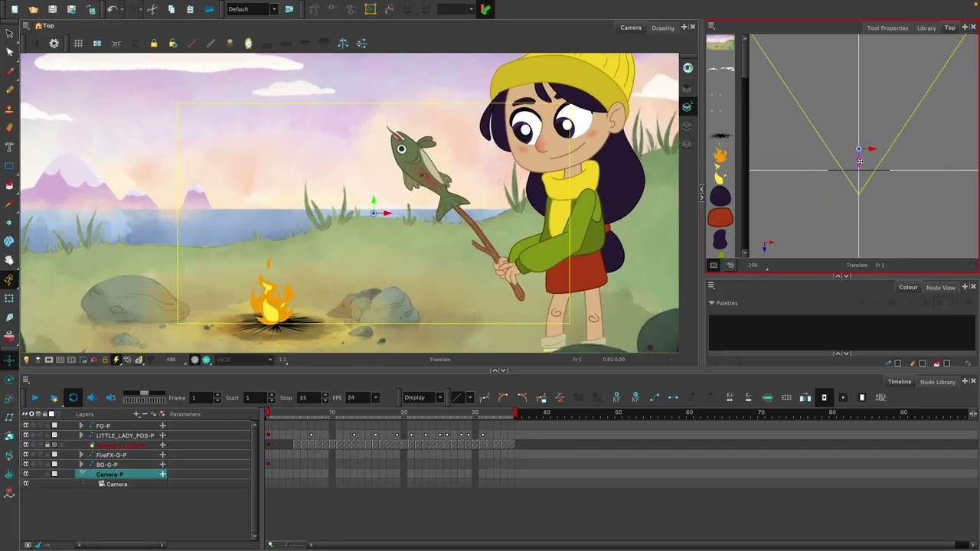980x551 pixels.
Task: Click the Paste clipboard icon
Action: tap(190, 9)
